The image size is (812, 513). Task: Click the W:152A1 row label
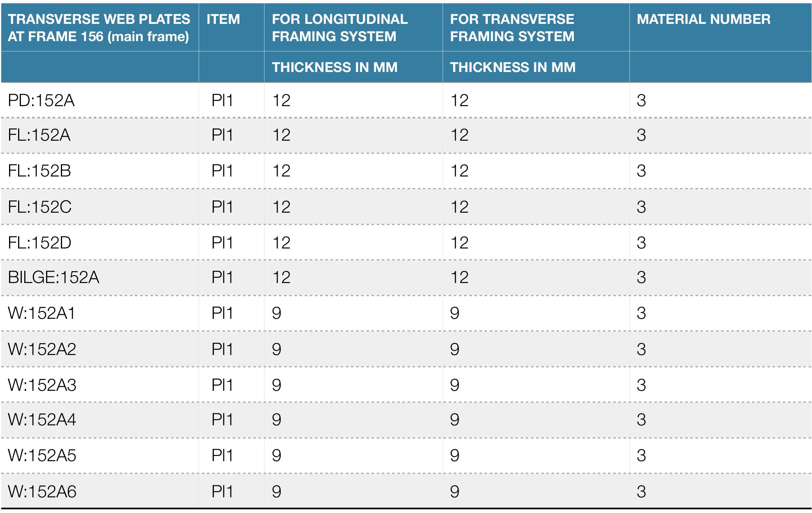[x=42, y=313]
